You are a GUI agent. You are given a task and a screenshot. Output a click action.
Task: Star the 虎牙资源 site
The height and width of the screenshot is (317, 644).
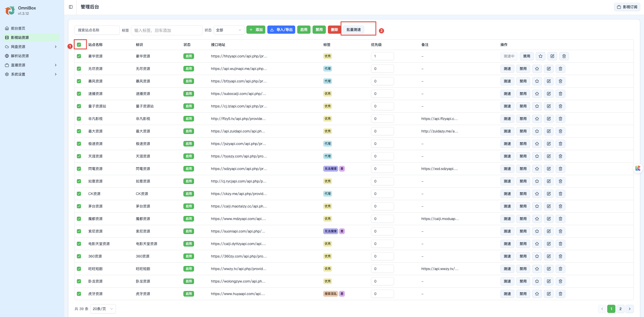coord(537,294)
